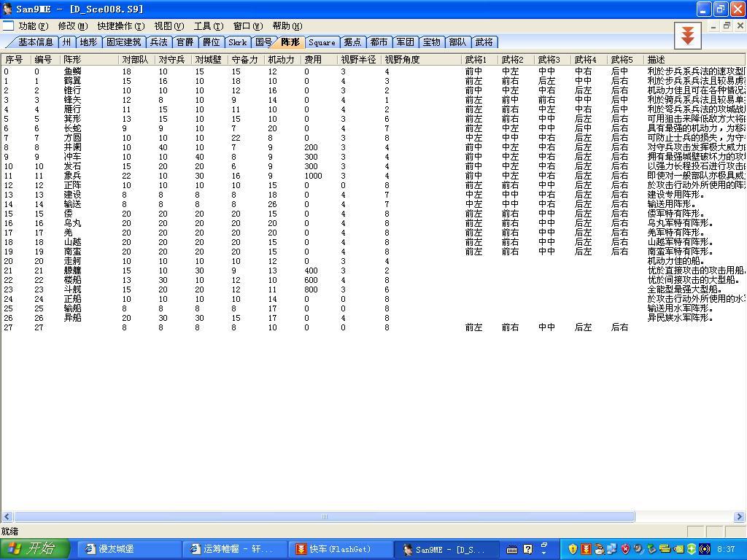Switch to the Square tab
The height and width of the screenshot is (560, 747).
(322, 42)
